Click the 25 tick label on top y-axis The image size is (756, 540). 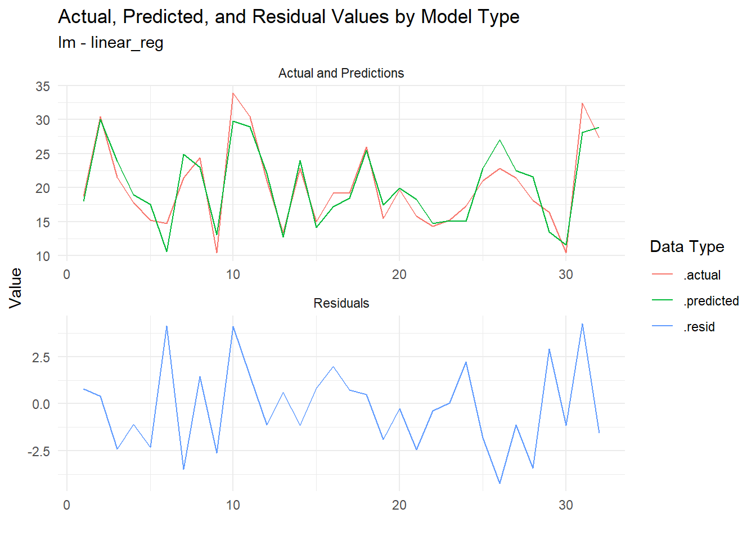coord(43,154)
